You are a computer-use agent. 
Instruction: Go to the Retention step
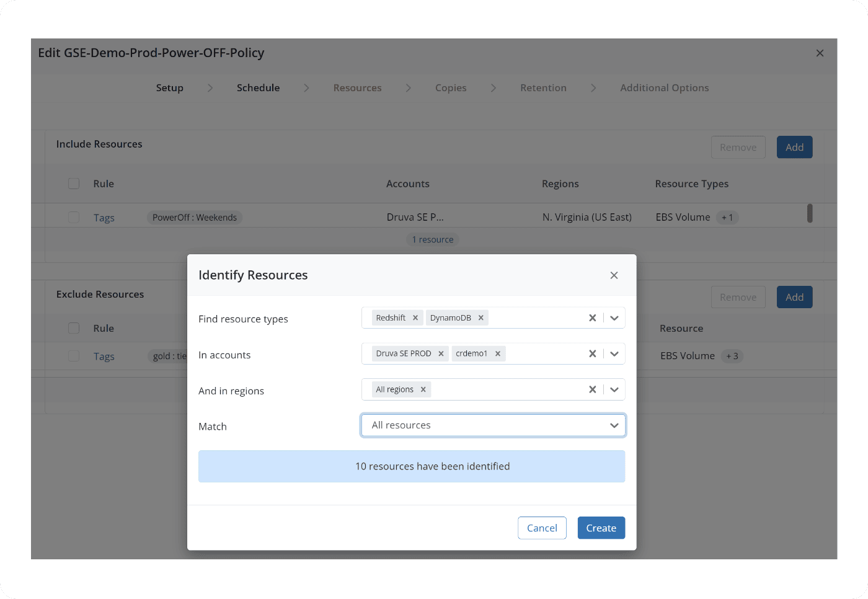pos(543,88)
